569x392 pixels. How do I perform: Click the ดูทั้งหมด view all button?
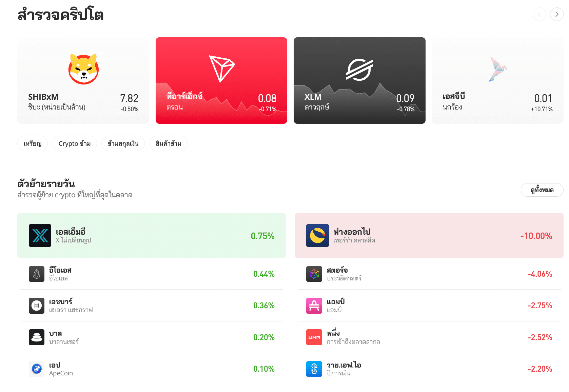542,190
